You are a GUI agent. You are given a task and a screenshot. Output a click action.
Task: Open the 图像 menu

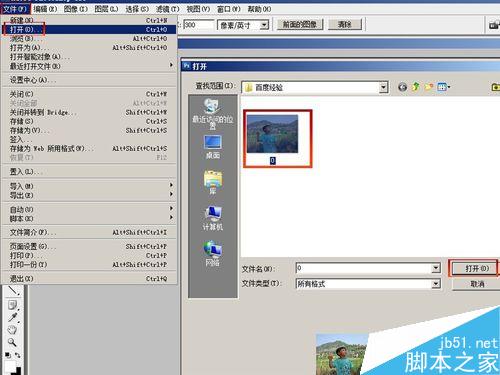pyautogui.click(x=76, y=9)
